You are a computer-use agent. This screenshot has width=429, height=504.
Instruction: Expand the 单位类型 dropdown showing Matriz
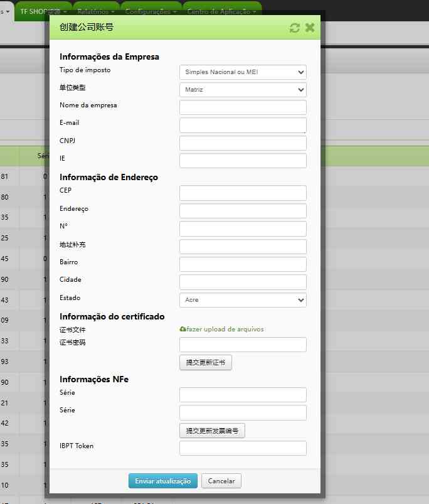coord(243,90)
